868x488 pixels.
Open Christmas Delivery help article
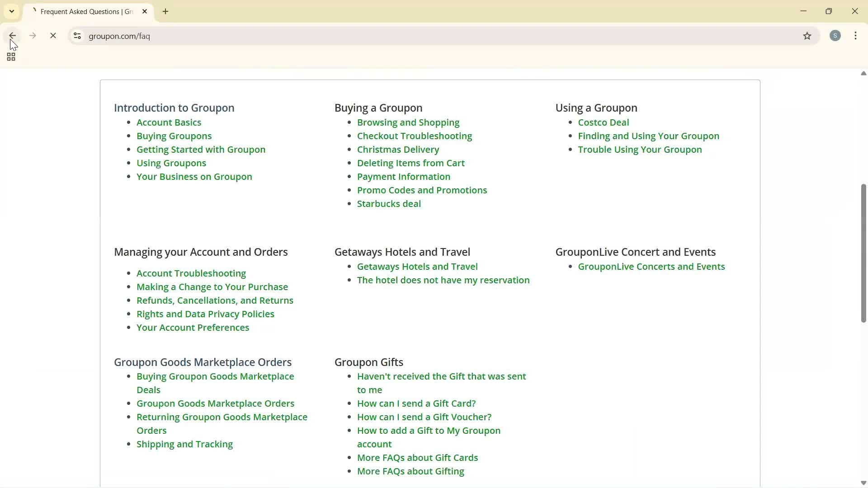pyautogui.click(x=398, y=149)
